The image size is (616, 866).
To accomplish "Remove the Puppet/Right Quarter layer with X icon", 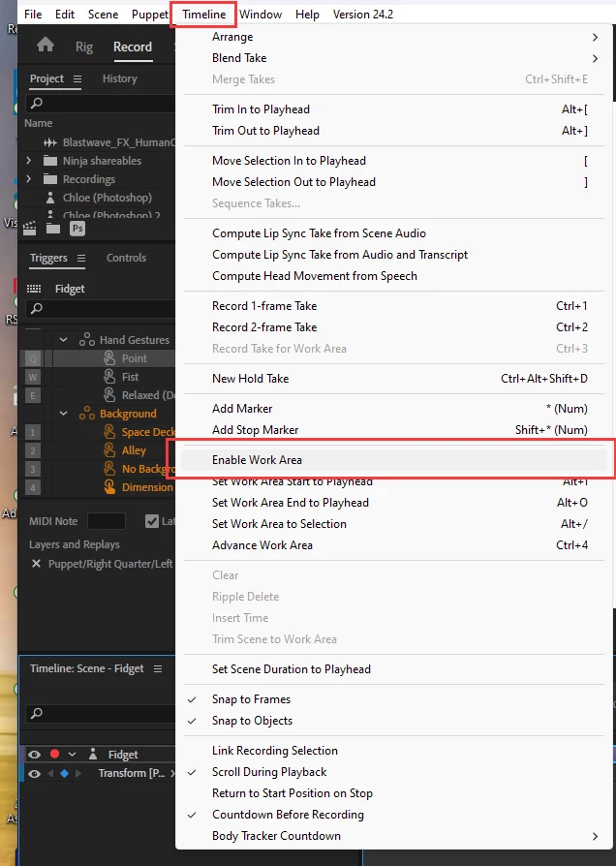I will [36, 564].
